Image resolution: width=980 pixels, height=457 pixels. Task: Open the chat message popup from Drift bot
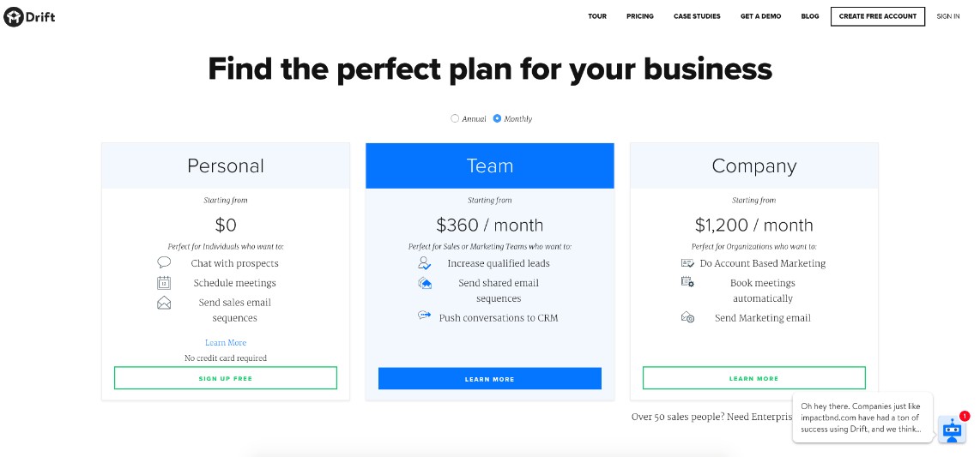click(862, 418)
